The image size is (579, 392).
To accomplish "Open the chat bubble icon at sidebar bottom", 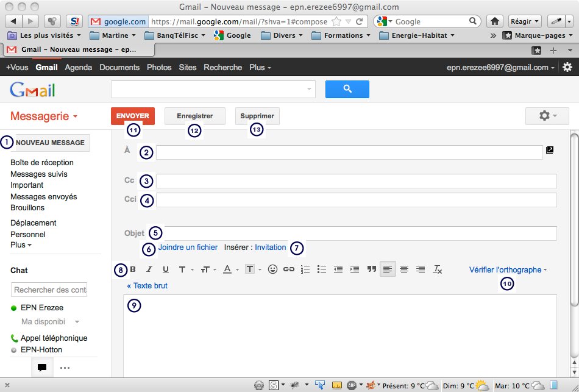I will [x=42, y=368].
